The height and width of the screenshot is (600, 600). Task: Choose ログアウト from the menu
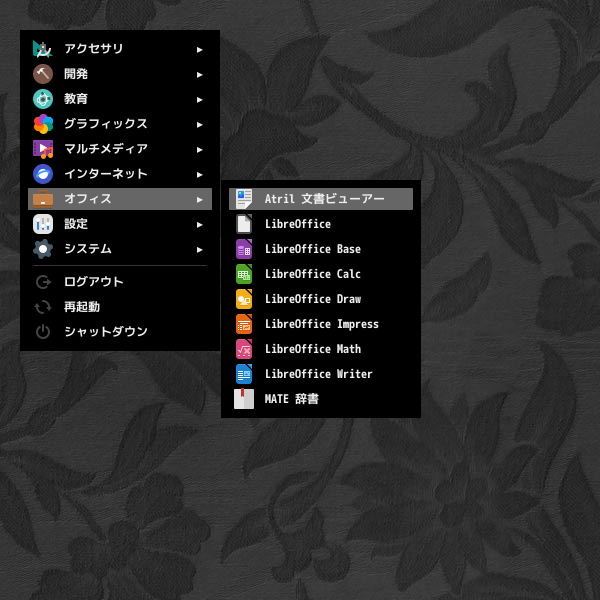120,282
